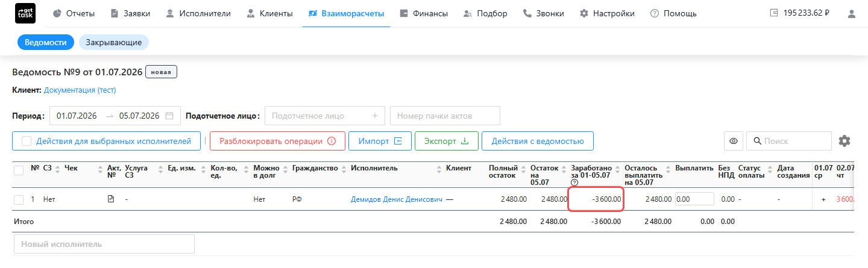Click the Поиск search field

(789, 141)
